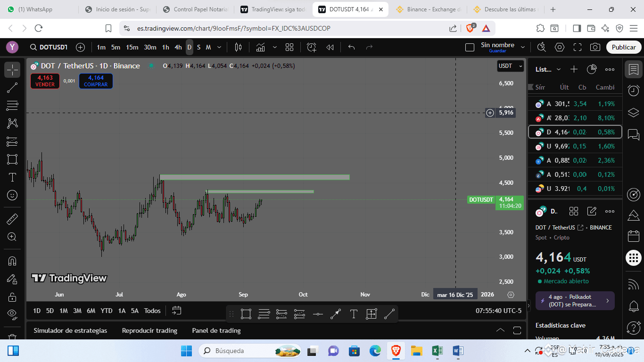644x362 pixels.
Task: Open the emoji icons tool
Action: (x=12, y=195)
